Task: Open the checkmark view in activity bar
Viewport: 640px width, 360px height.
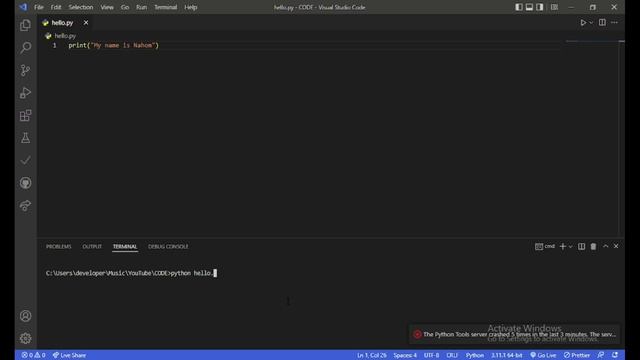Action: 25,160
